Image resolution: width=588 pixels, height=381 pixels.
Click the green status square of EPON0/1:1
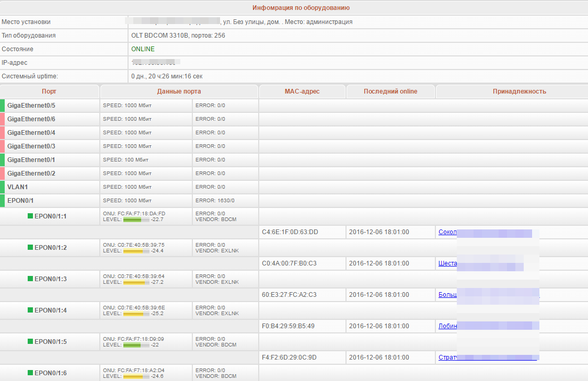pyautogui.click(x=30, y=216)
